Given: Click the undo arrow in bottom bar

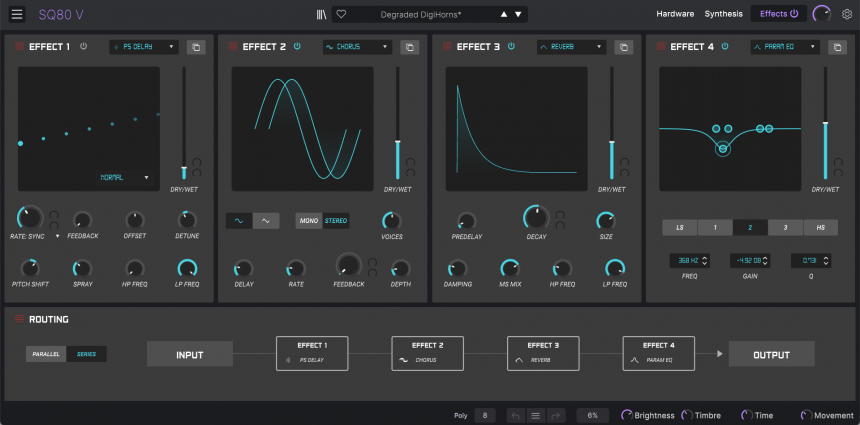Looking at the screenshot, I should (516, 416).
